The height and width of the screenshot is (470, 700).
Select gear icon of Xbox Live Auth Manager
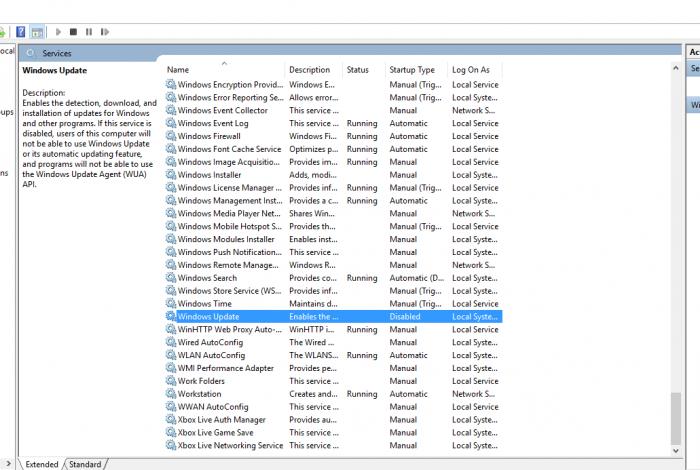(x=171, y=420)
